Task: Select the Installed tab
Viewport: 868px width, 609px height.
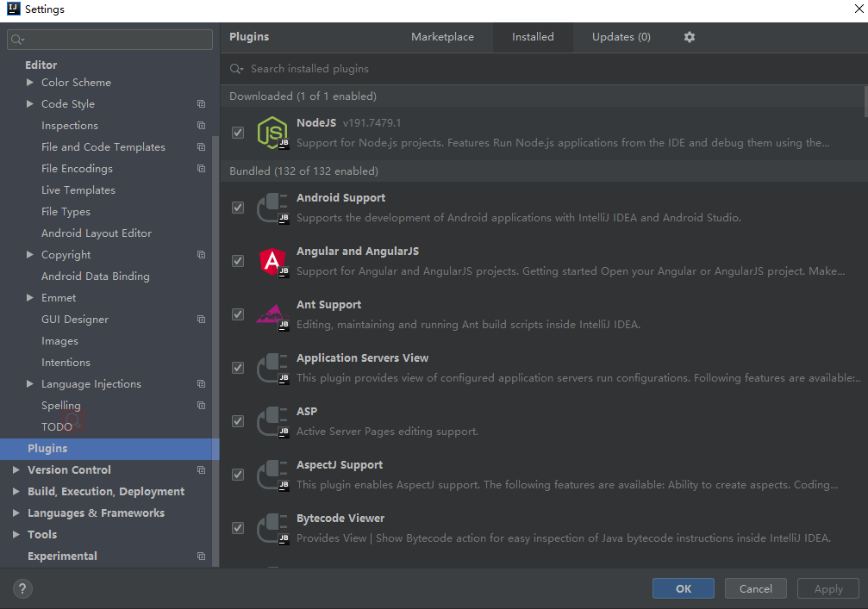Action: pos(533,37)
